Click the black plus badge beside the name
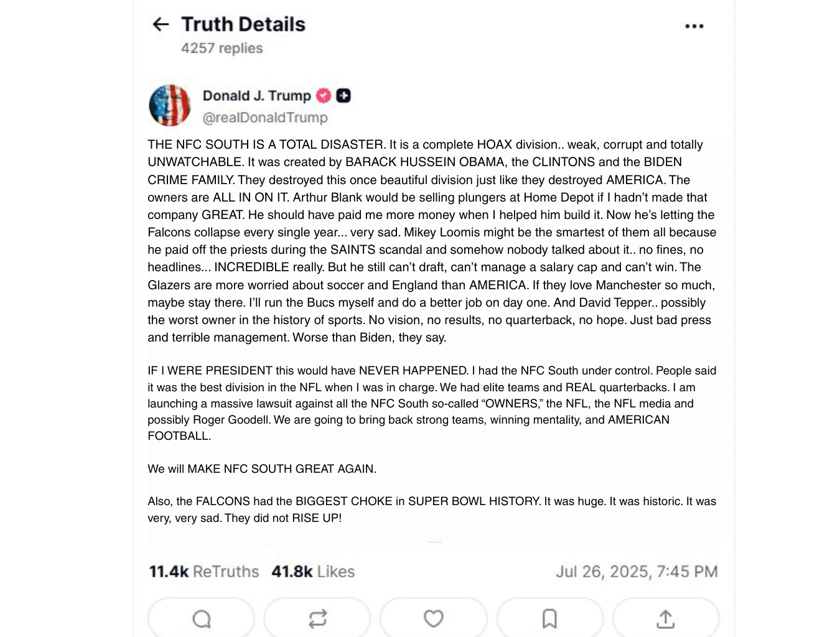The width and height of the screenshot is (840, 637). click(343, 96)
